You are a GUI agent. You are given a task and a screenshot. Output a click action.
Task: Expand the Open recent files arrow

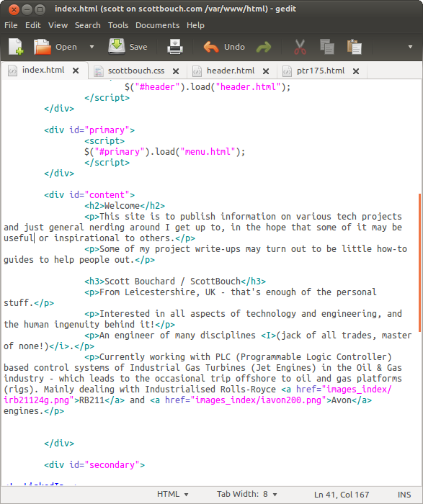pos(92,47)
